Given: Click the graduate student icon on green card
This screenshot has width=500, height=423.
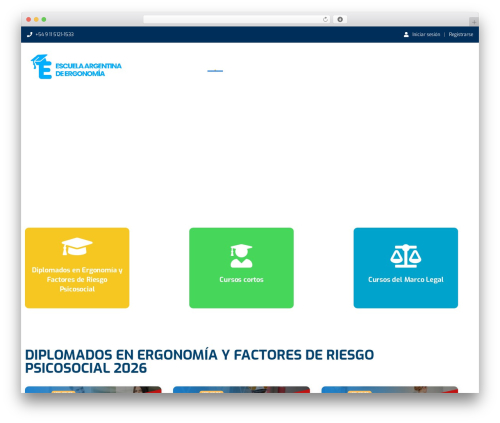Looking at the screenshot, I should click(x=241, y=256).
